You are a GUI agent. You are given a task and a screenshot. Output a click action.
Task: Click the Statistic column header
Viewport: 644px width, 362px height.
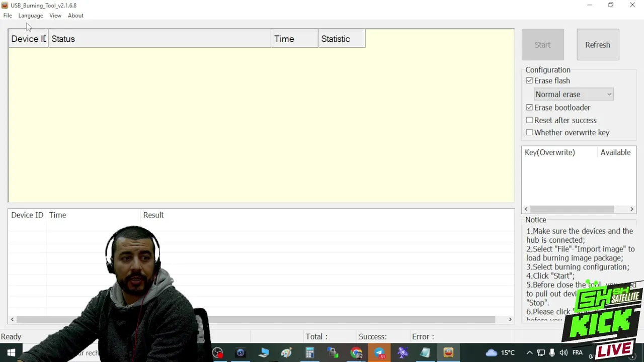(342, 39)
